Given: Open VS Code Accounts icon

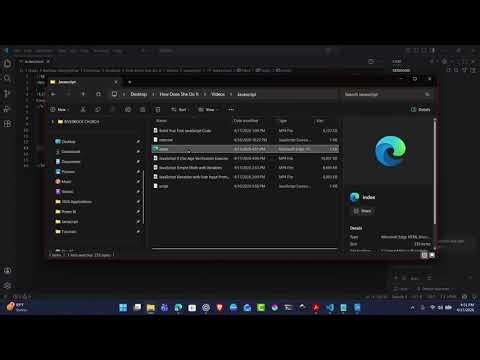Looking at the screenshot, I should (x=7, y=270).
